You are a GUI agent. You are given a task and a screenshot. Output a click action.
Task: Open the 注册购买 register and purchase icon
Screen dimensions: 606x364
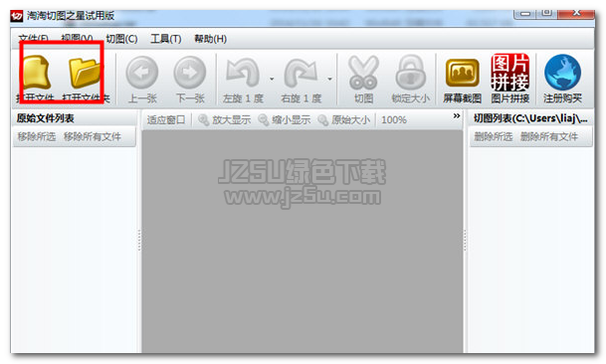point(562,80)
